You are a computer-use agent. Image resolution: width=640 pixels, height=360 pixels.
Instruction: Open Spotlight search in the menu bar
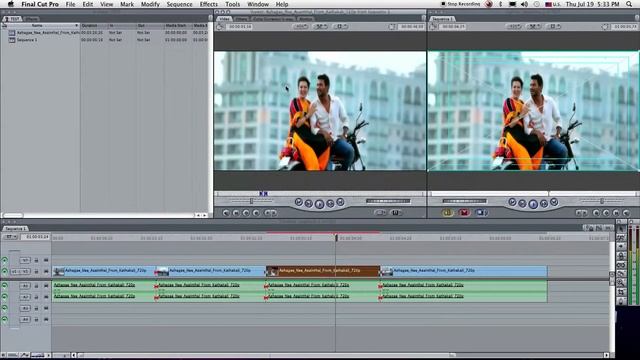tap(629, 4)
